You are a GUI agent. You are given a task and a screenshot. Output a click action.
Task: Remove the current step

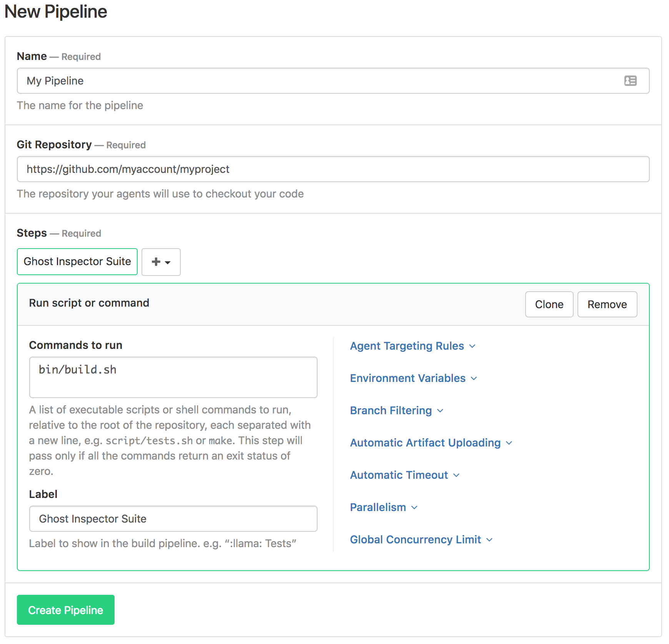point(607,304)
